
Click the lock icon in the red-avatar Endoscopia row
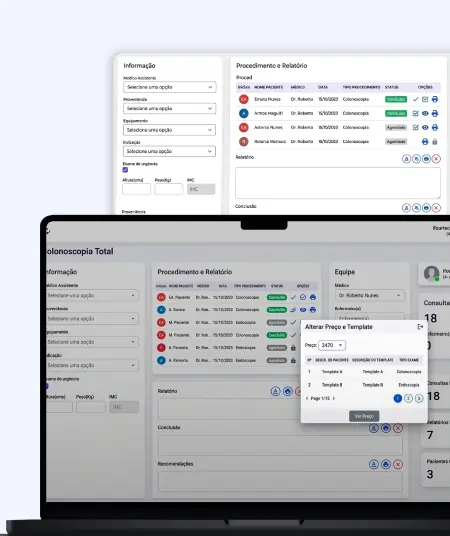[293, 348]
